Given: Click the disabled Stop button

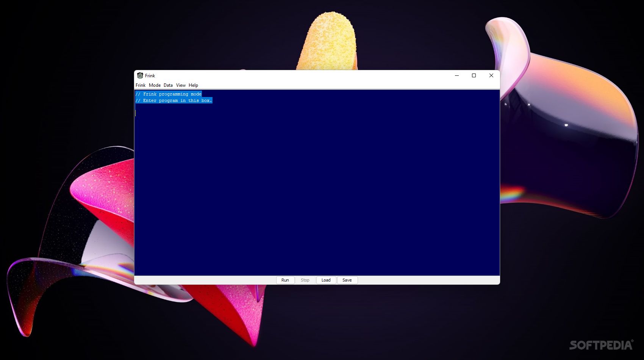Looking at the screenshot, I should (x=305, y=280).
